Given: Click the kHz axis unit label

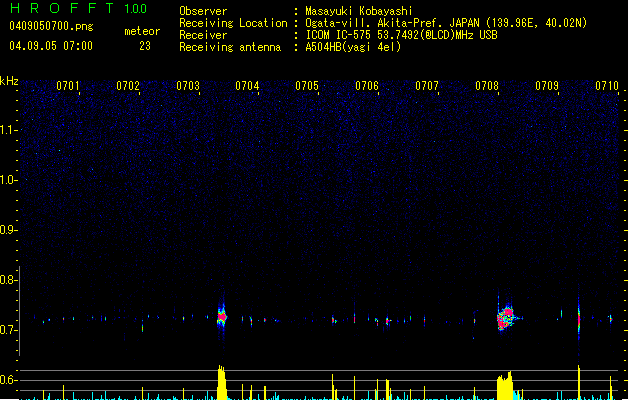Looking at the screenshot, I should [9, 81].
